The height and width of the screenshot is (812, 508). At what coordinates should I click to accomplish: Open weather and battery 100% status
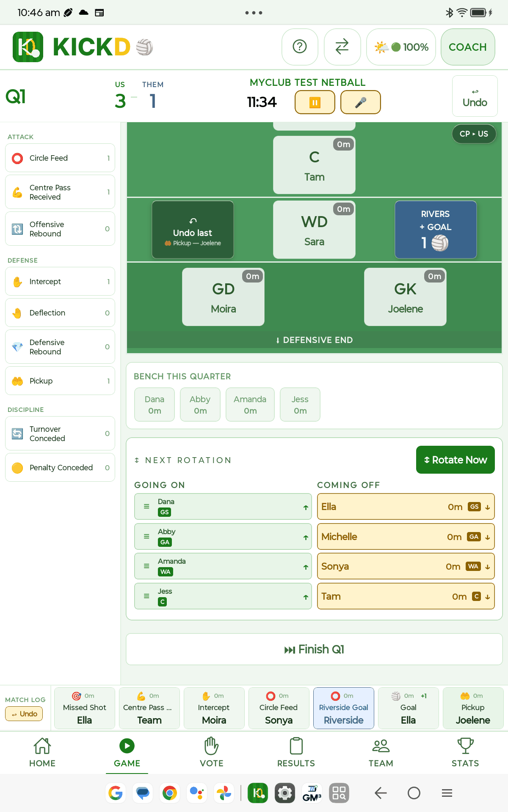(x=401, y=47)
